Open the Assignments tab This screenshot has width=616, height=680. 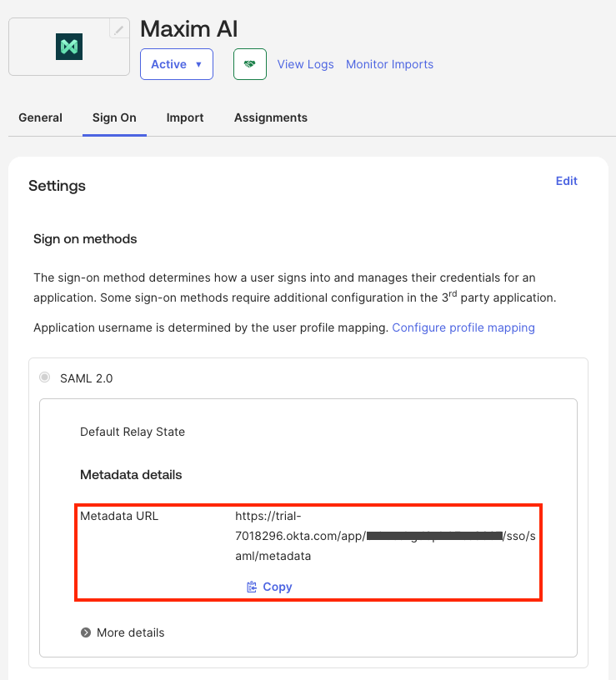[x=270, y=117]
